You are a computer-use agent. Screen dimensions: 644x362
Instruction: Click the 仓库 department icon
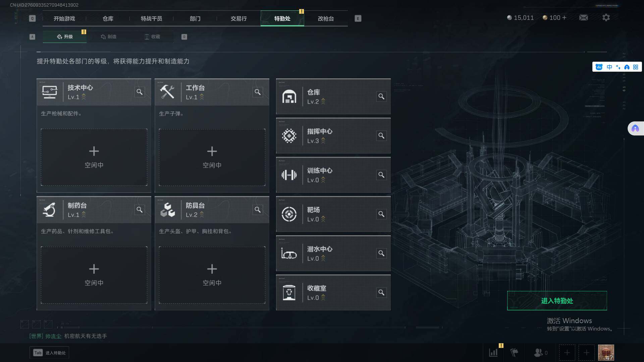pyautogui.click(x=289, y=97)
